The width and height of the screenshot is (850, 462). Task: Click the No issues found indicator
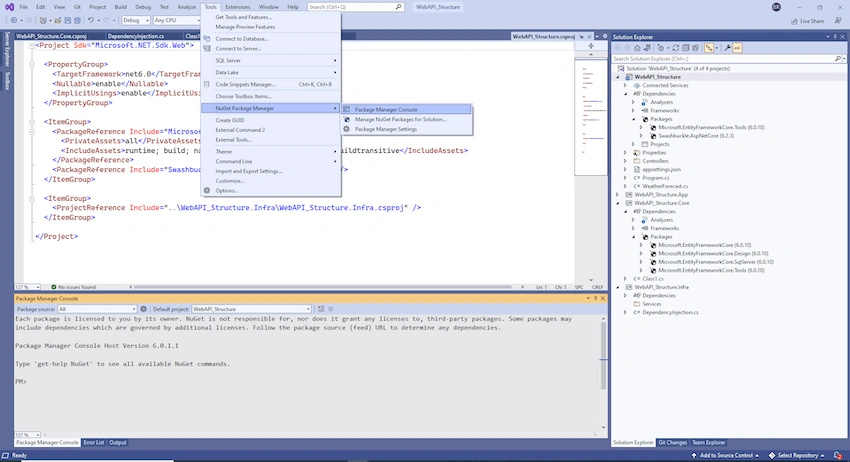coord(73,287)
